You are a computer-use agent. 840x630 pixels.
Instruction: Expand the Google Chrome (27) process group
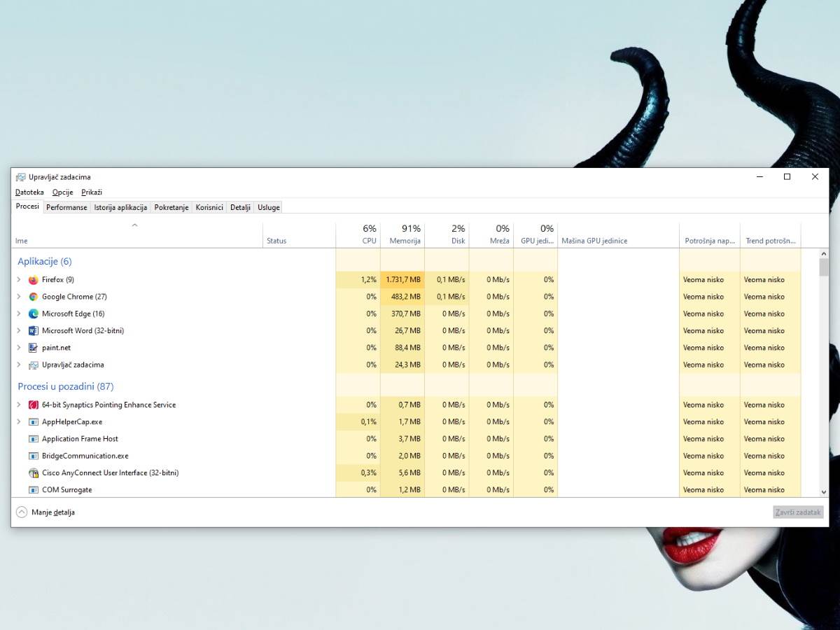click(18, 296)
